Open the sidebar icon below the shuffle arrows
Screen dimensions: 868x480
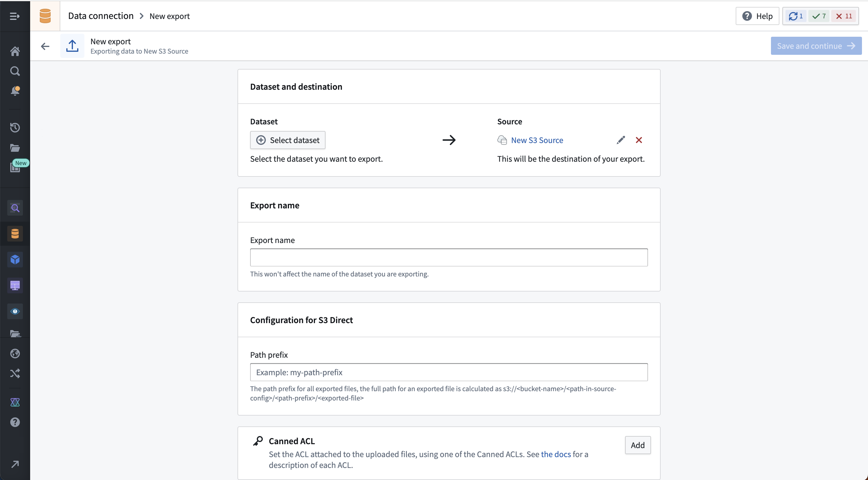15,402
